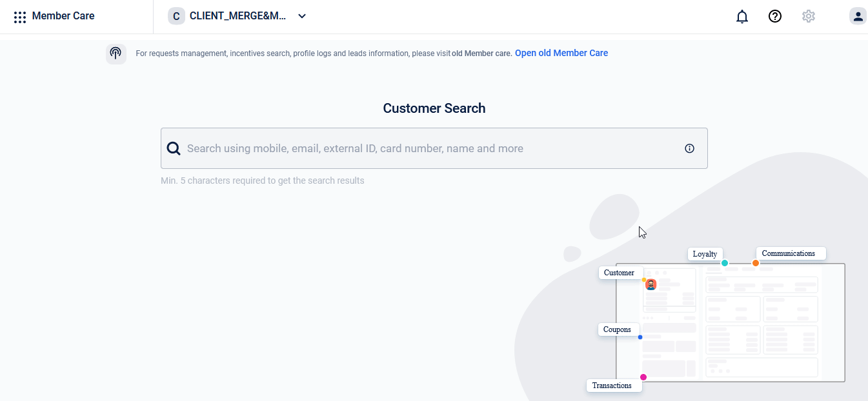This screenshot has width=868, height=401.
Task: Click the info icon in search bar
Action: coord(689,148)
